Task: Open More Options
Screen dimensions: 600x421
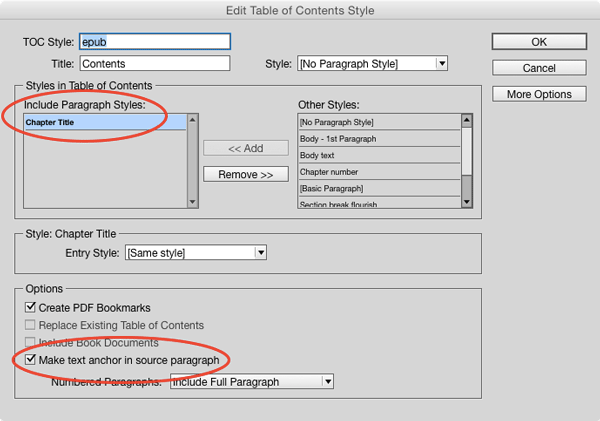Action: [539, 94]
